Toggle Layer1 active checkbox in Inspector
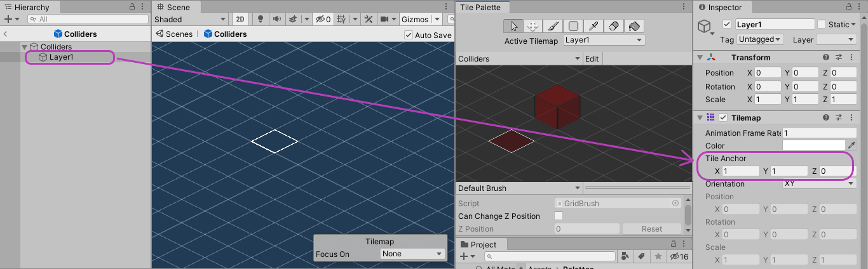The height and width of the screenshot is (269, 868). pyautogui.click(x=727, y=25)
